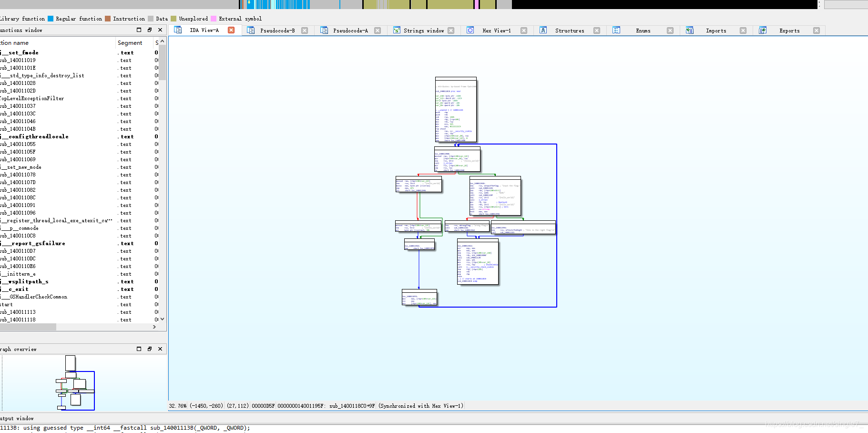Viewport: 868px width, 433px height.
Task: Close the Enums tab
Action: click(670, 31)
